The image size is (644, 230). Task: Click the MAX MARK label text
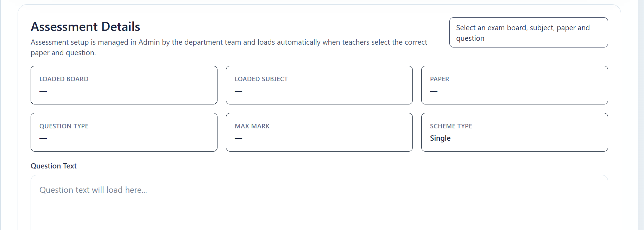tap(252, 126)
